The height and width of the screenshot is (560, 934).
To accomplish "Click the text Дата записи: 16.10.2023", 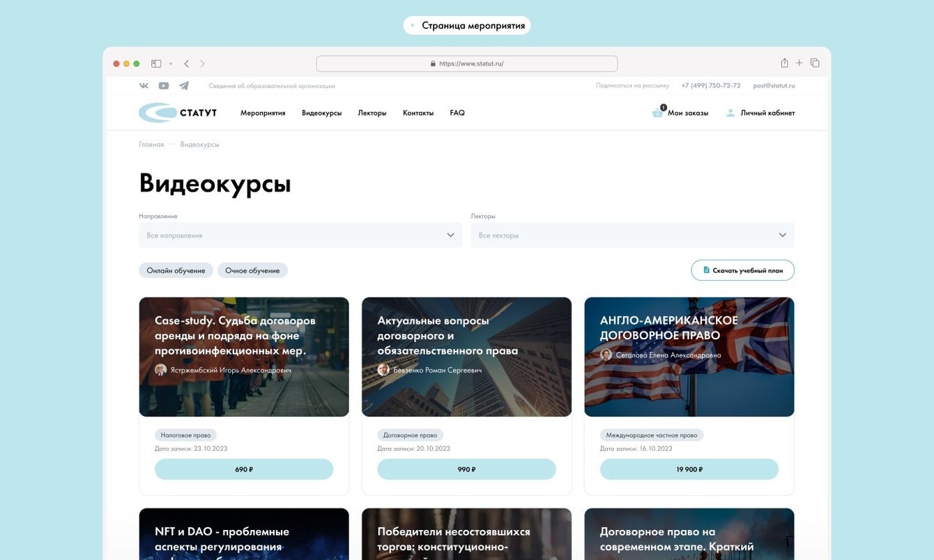I will pyautogui.click(x=636, y=449).
